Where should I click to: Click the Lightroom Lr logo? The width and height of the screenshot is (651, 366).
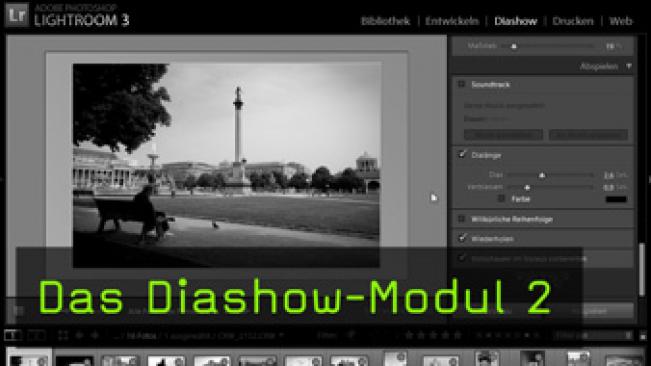click(17, 15)
